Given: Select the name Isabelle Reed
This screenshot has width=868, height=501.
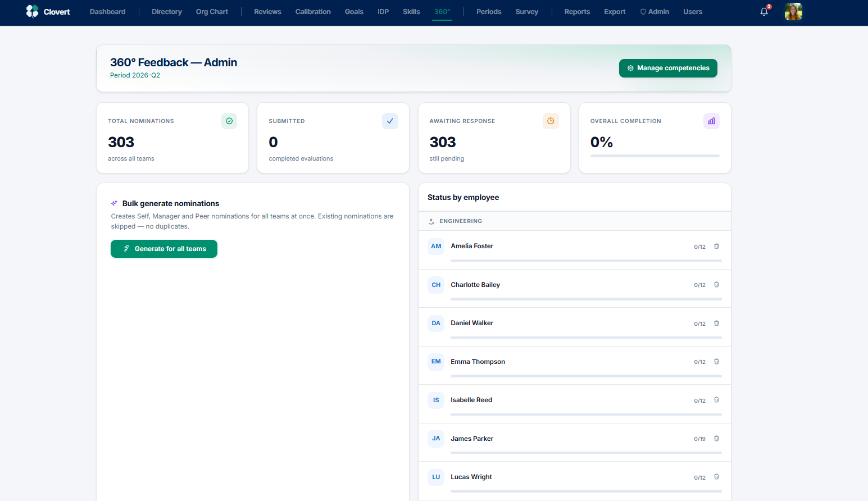Looking at the screenshot, I should click(471, 400).
